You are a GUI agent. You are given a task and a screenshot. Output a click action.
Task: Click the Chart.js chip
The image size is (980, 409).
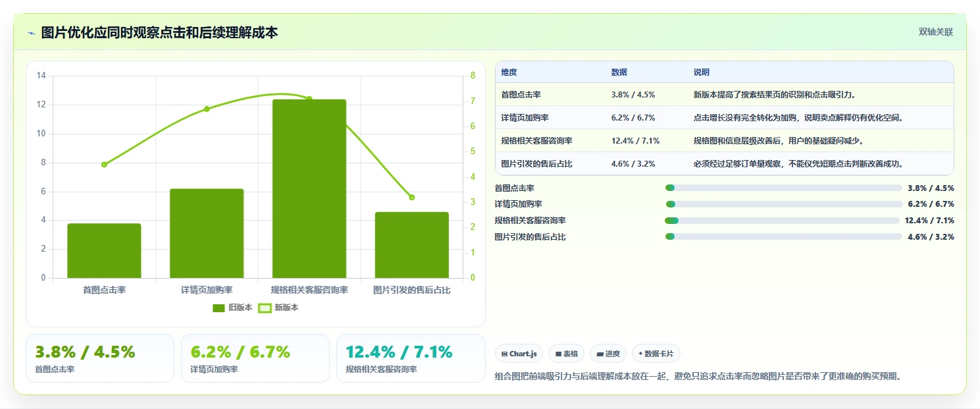coord(519,354)
